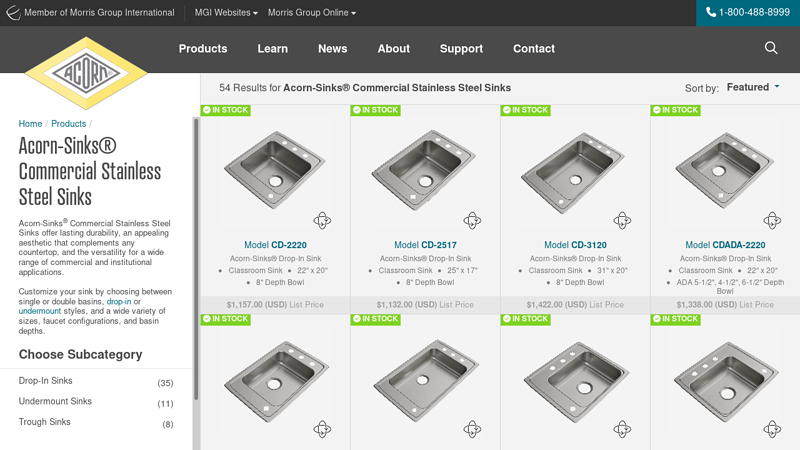Click the search magnifier icon

pos(770,48)
